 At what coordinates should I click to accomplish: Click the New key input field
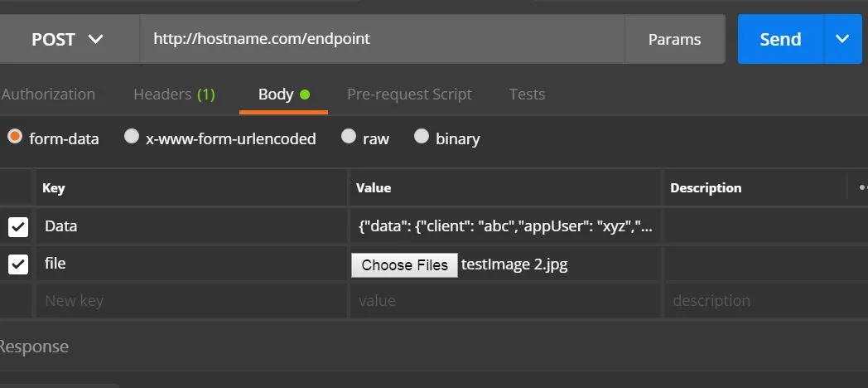(190, 300)
